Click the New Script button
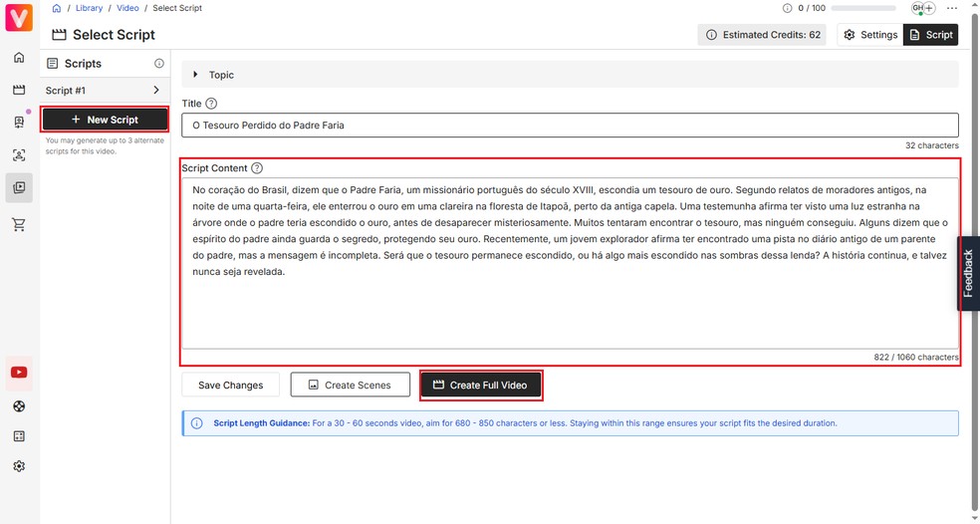 click(105, 120)
